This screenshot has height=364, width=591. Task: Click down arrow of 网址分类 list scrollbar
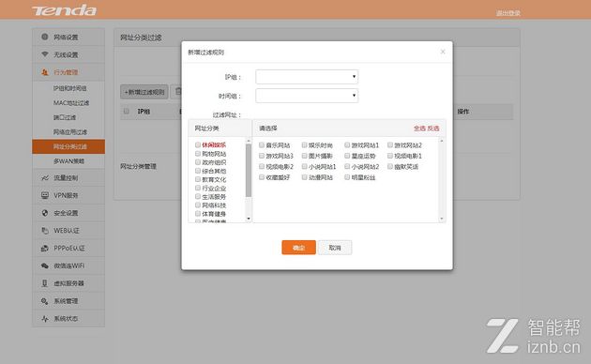(x=249, y=219)
